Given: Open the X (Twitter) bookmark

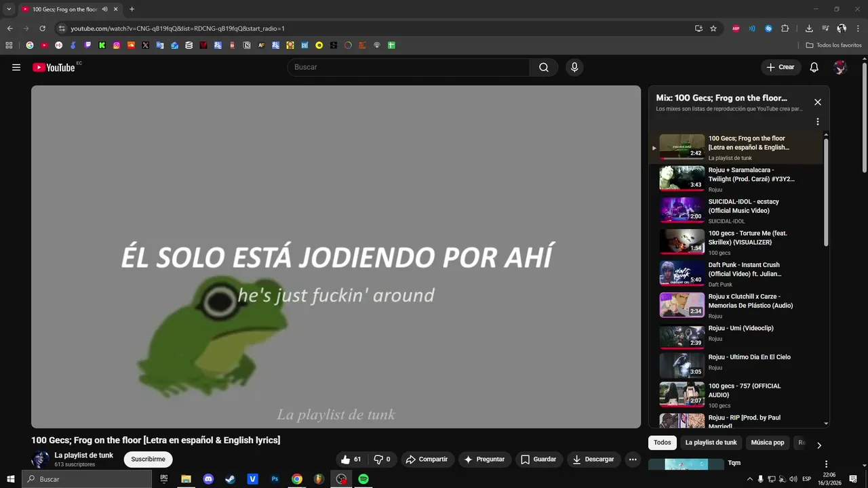Looking at the screenshot, I should tap(146, 45).
